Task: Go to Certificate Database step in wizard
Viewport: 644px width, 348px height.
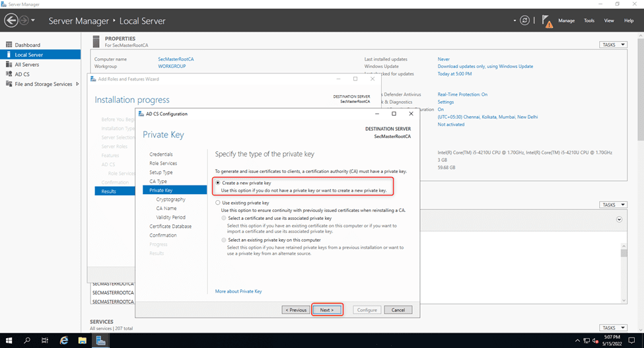Action: 170,226
